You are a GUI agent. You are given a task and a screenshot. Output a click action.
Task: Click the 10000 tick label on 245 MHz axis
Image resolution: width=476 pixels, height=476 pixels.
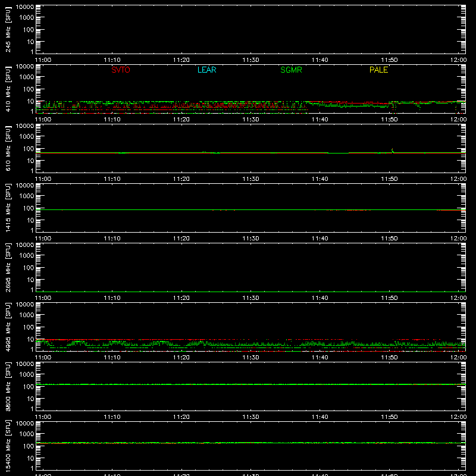[25, 7]
